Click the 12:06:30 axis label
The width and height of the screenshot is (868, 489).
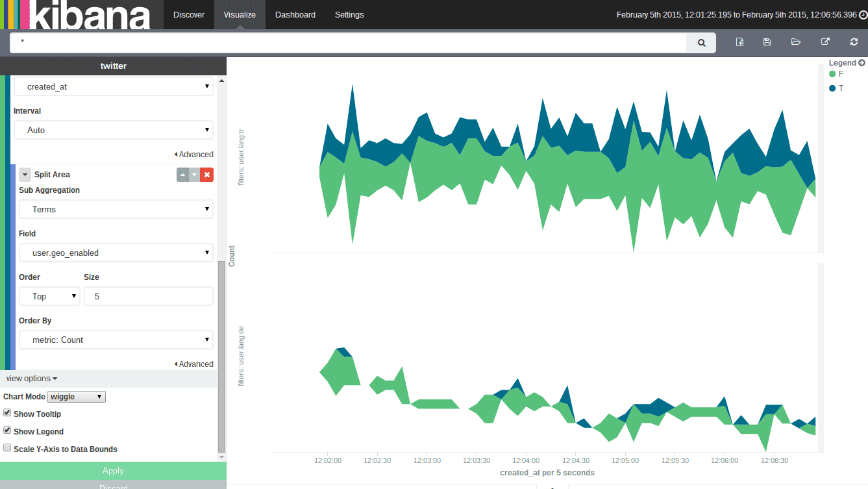point(775,460)
